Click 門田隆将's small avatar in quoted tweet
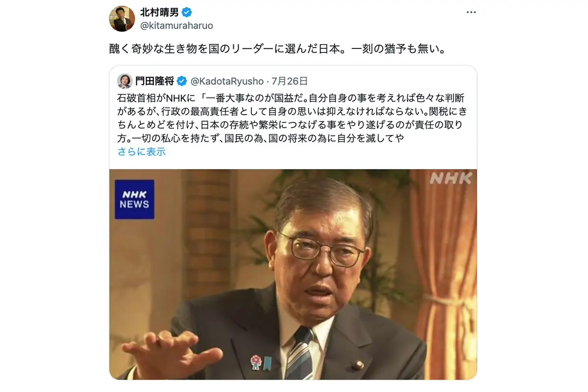This screenshot has height=392, width=588. (x=125, y=81)
